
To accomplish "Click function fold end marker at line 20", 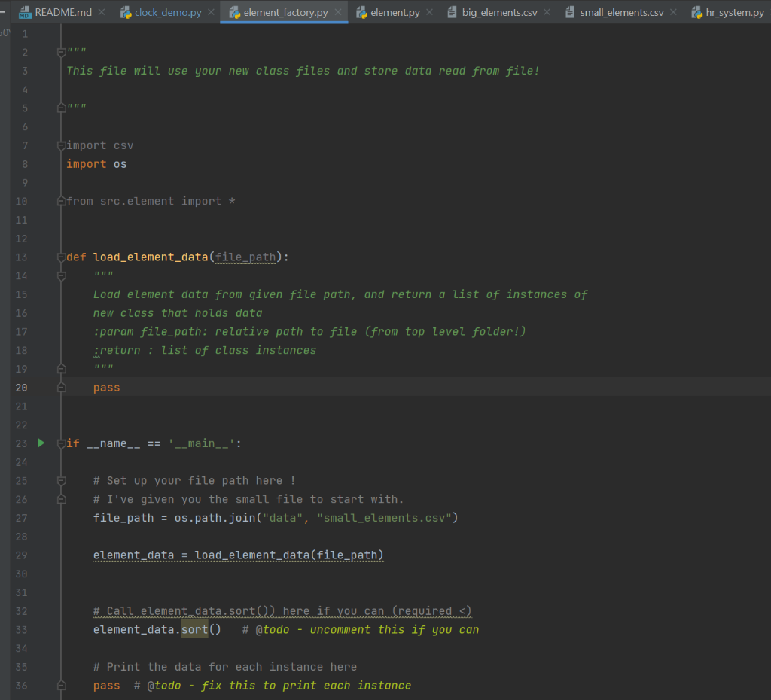I will point(62,388).
